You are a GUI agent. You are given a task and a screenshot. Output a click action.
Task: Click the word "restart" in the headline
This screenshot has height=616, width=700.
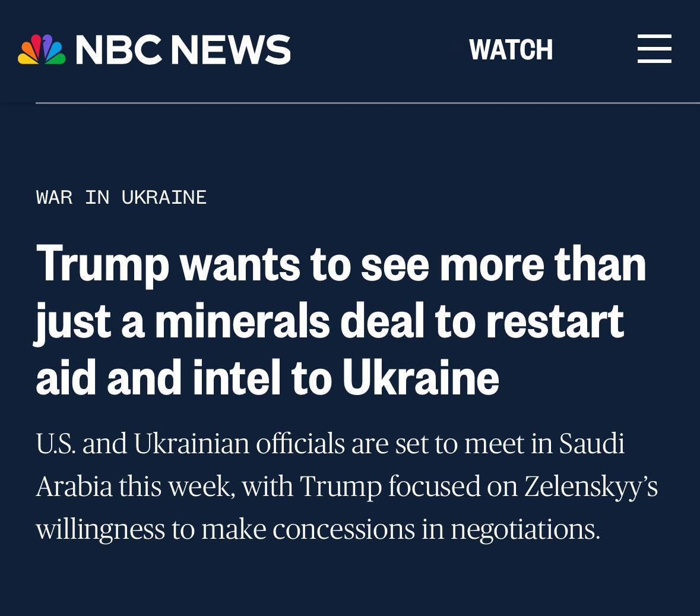555,321
